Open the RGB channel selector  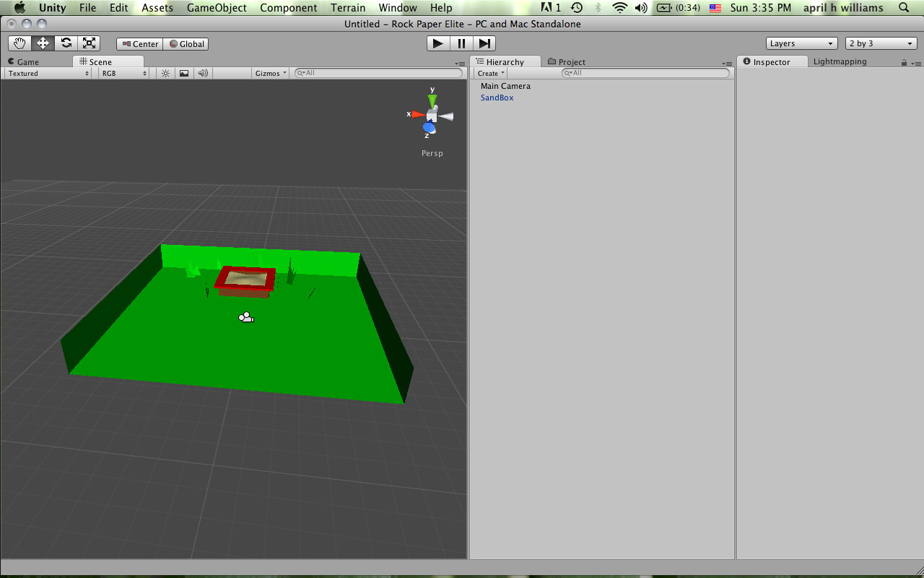(x=123, y=73)
